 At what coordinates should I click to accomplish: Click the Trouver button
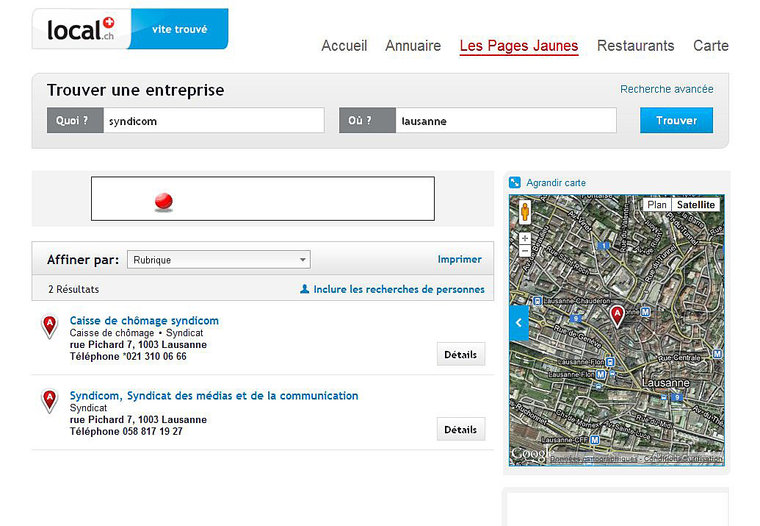676,120
